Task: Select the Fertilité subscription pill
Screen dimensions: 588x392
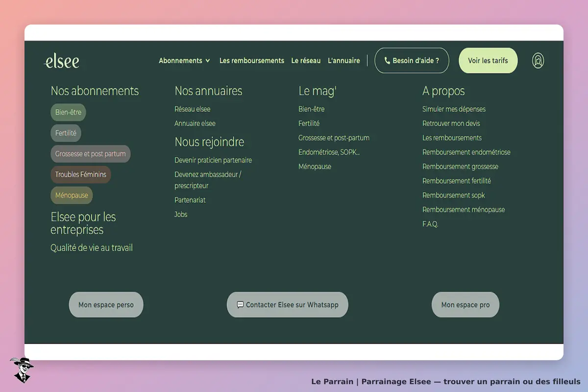Action: (x=66, y=133)
